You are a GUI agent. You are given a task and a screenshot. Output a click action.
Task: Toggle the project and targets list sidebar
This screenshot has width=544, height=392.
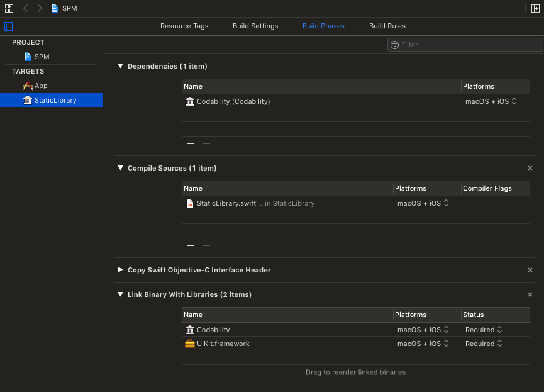coord(9,26)
